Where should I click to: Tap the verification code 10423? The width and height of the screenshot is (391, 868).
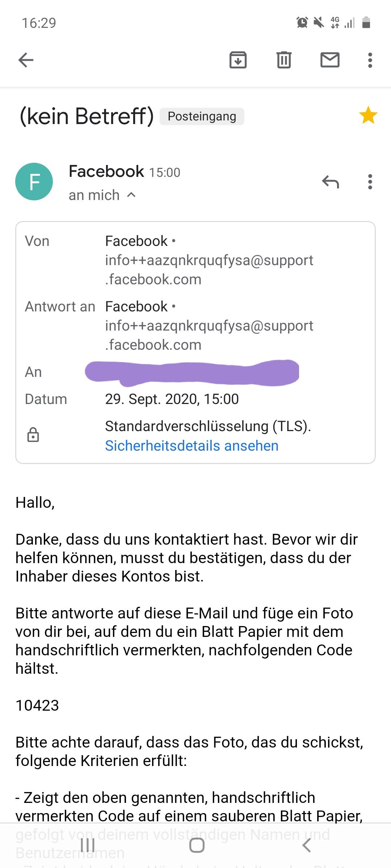pos(37,705)
